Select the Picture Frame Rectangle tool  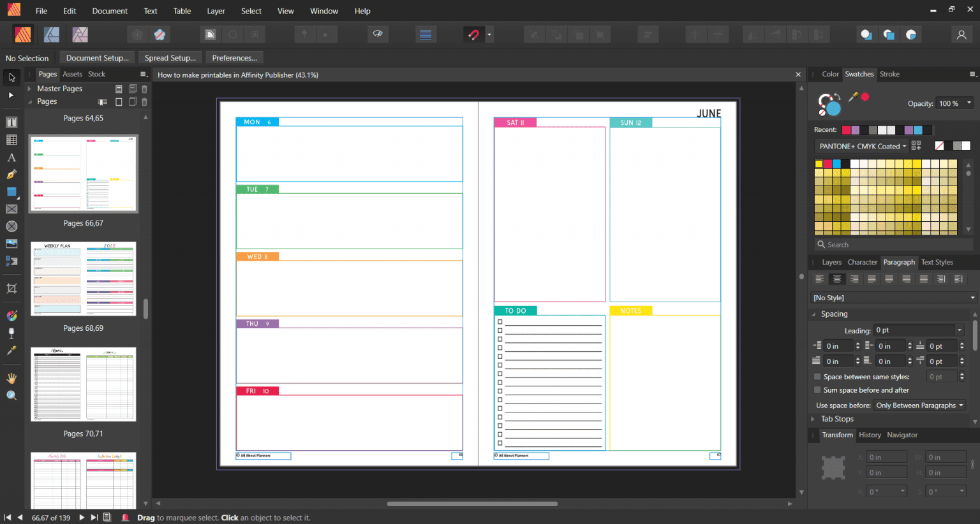pos(11,209)
